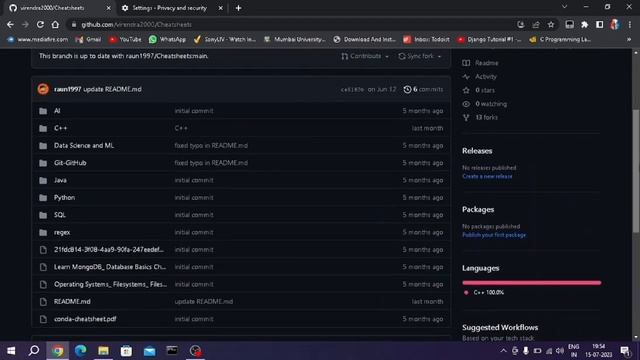Click file icon next to README.md
Image resolution: width=640 pixels, height=360 pixels.
pos(43,302)
